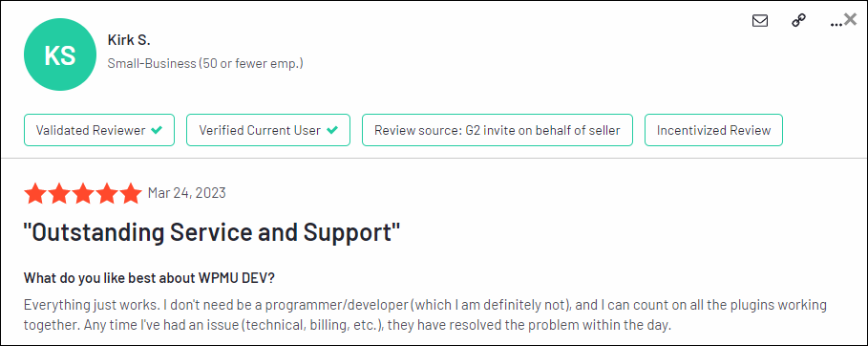Click checkmark inside Verified Current User badge
Viewport: 868px width, 346px height.
(332, 130)
